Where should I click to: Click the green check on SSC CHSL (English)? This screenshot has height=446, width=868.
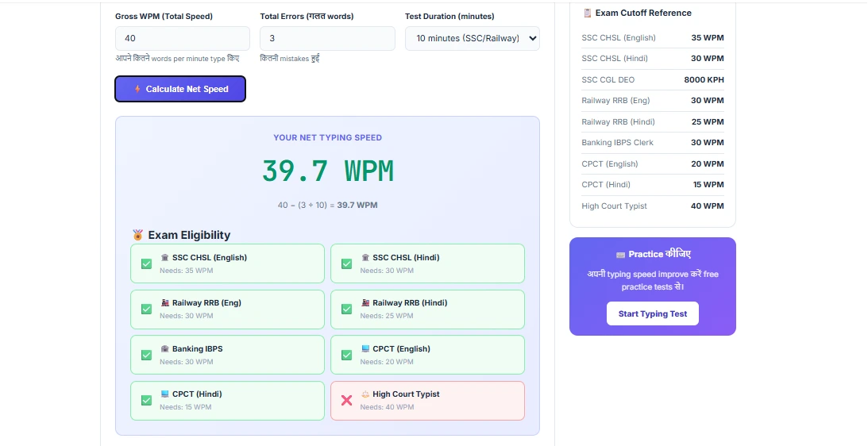click(x=146, y=264)
